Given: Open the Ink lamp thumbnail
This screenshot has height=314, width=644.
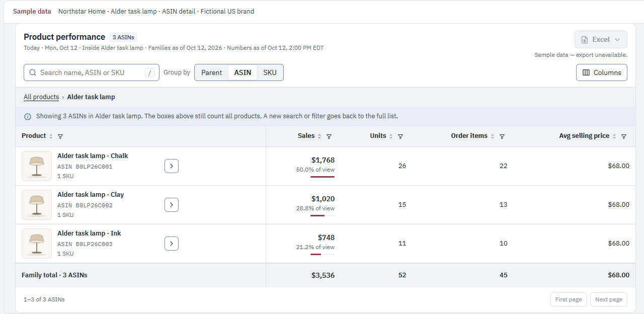Looking at the screenshot, I should 37,244.
